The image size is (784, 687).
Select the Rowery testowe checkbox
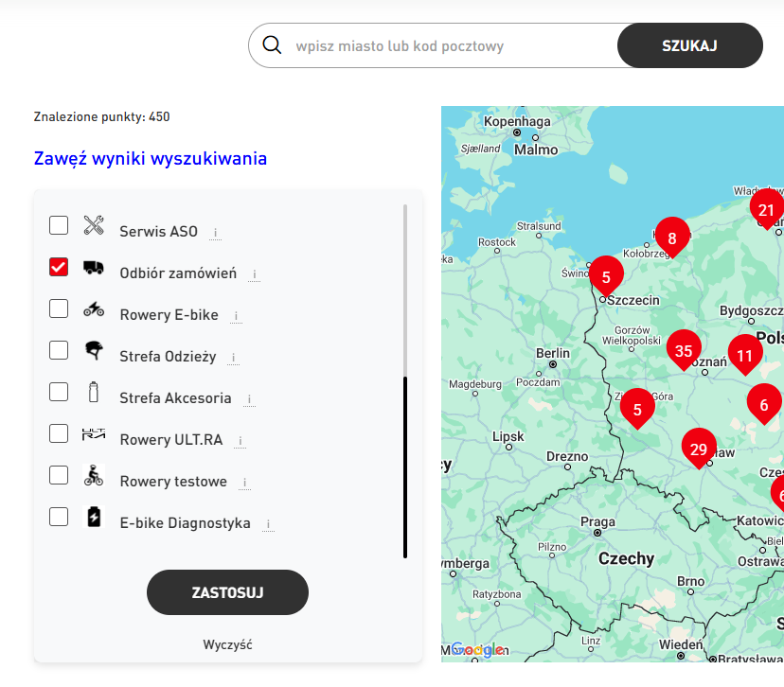coord(59,475)
